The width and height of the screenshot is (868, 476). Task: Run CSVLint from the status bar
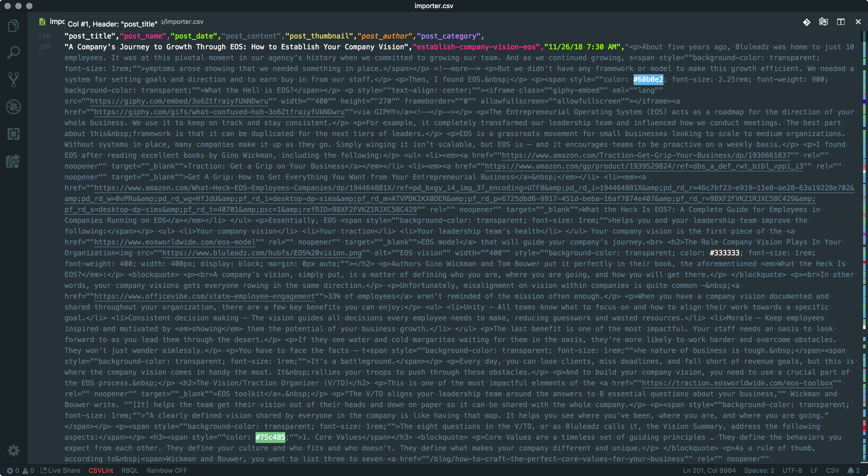(101, 470)
